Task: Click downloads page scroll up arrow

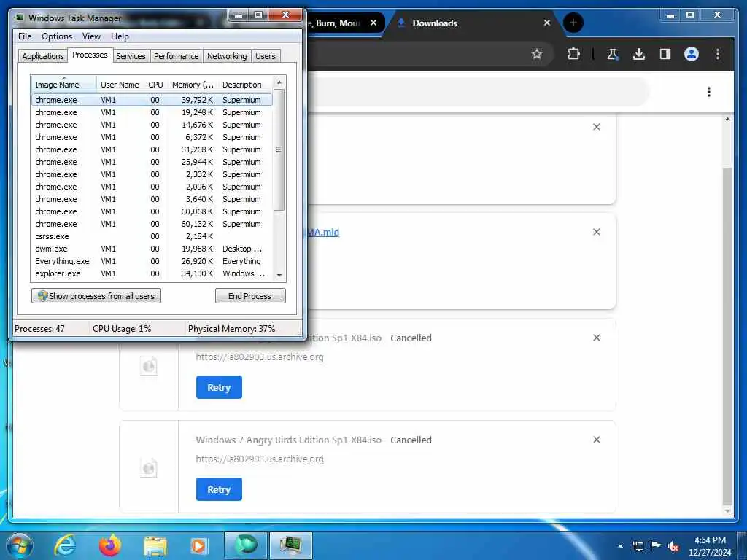Action: [727, 119]
